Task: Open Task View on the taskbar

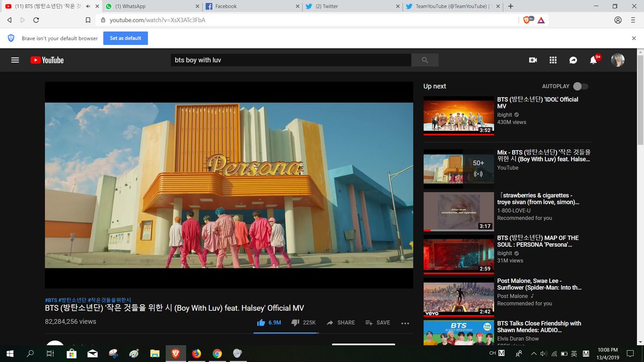Action: 50,353
